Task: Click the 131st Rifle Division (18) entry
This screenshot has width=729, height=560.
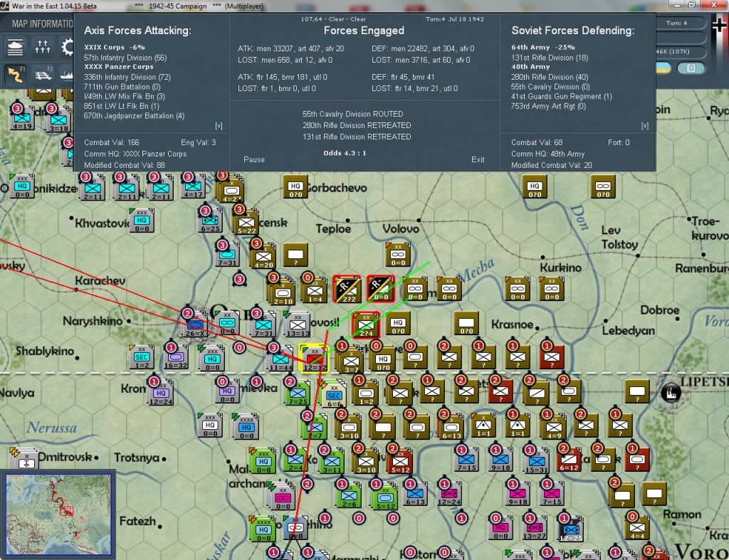Action: pos(550,58)
